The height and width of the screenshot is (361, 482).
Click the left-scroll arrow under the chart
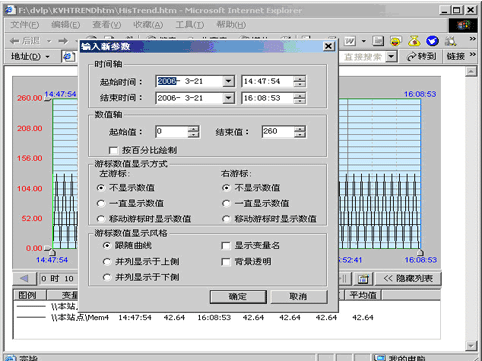25,278
